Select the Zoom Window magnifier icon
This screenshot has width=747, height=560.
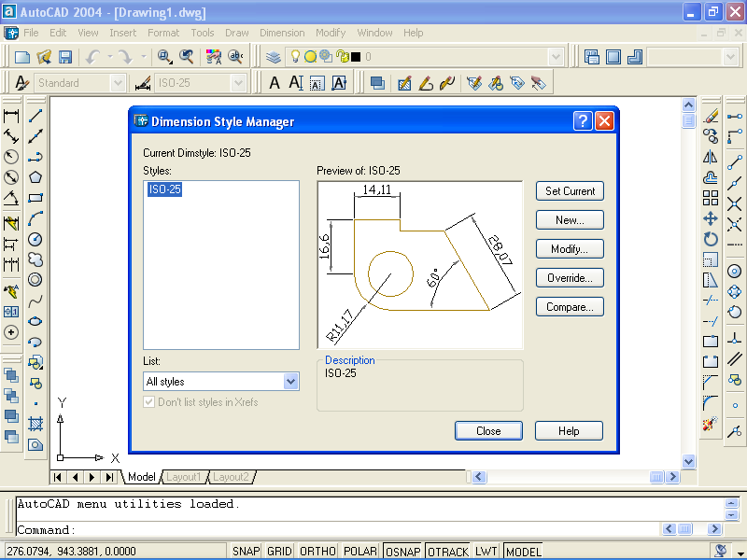click(165, 57)
